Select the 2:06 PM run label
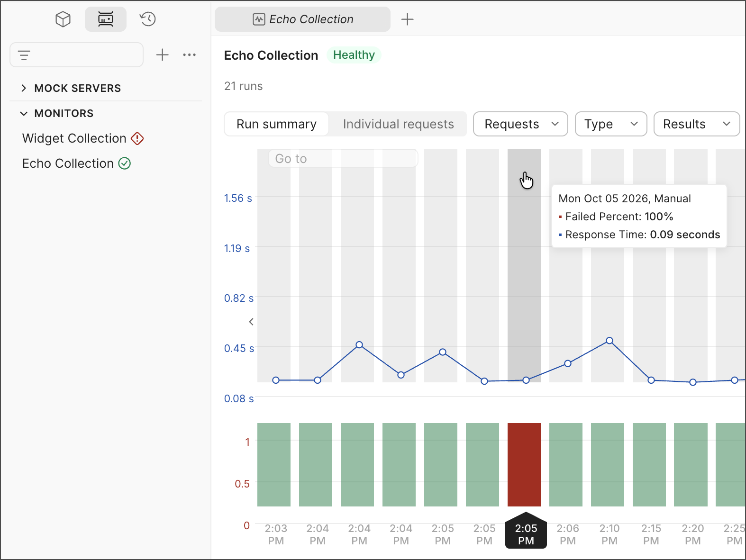Viewport: 746px width, 560px height. [568, 534]
